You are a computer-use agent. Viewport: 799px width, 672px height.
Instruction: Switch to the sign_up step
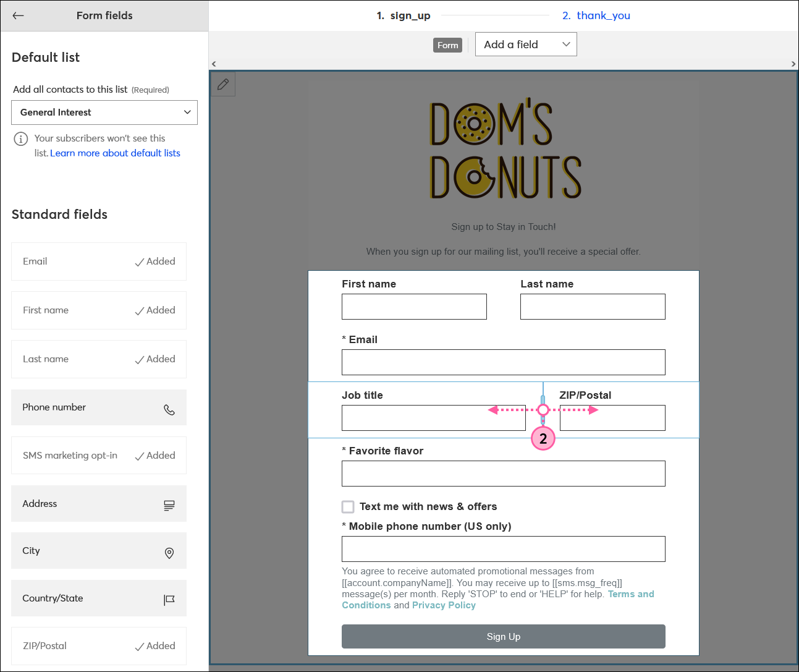[404, 15]
